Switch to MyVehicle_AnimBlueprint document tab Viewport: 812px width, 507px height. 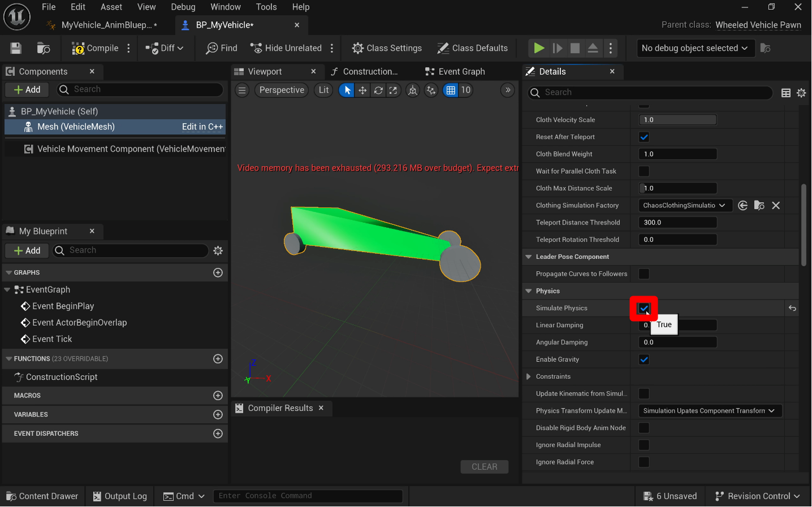pos(103,25)
